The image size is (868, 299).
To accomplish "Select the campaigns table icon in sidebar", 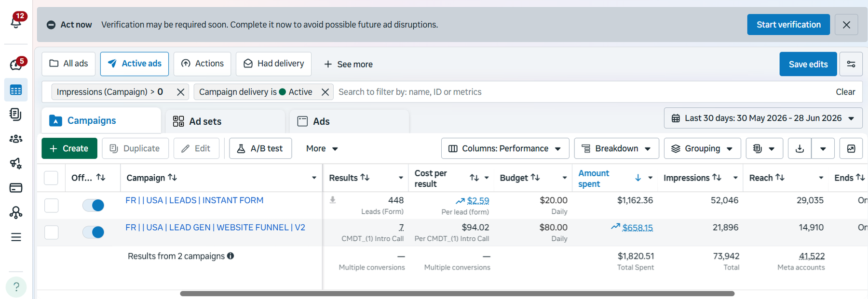I will tap(16, 90).
